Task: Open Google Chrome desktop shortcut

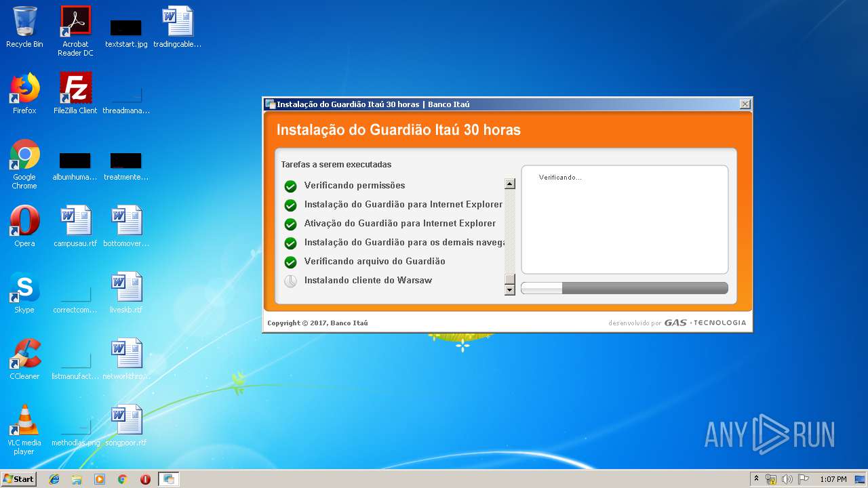Action: click(24, 164)
